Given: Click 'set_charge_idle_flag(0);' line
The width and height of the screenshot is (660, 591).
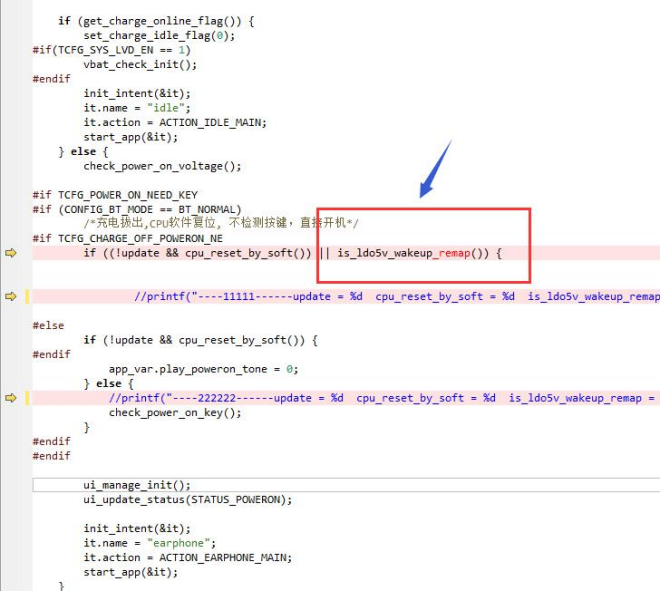Looking at the screenshot, I should 159,36.
